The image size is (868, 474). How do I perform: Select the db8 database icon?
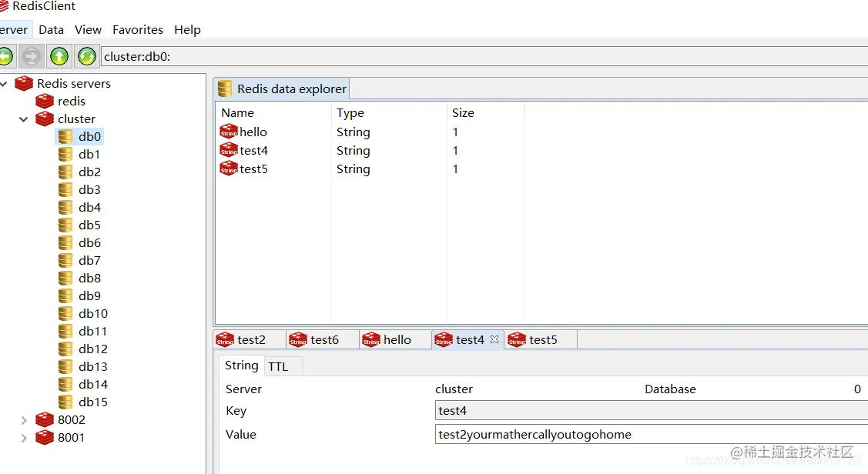[65, 279]
